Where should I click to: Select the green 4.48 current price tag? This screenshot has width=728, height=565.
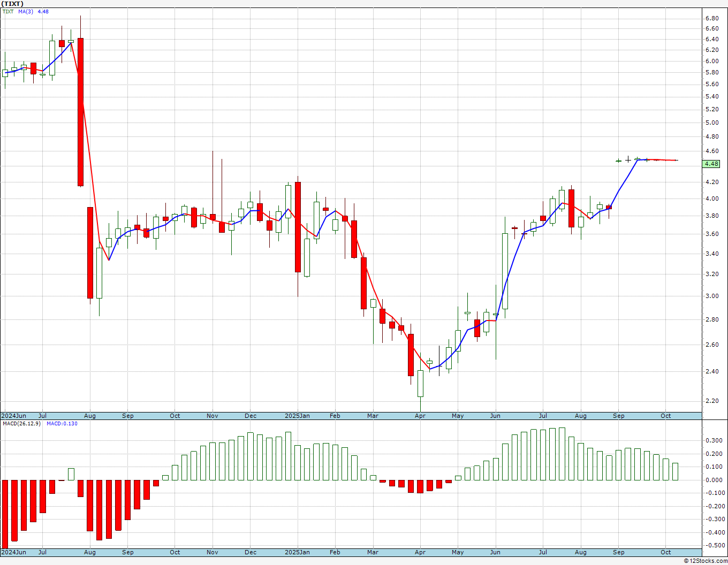(x=712, y=164)
